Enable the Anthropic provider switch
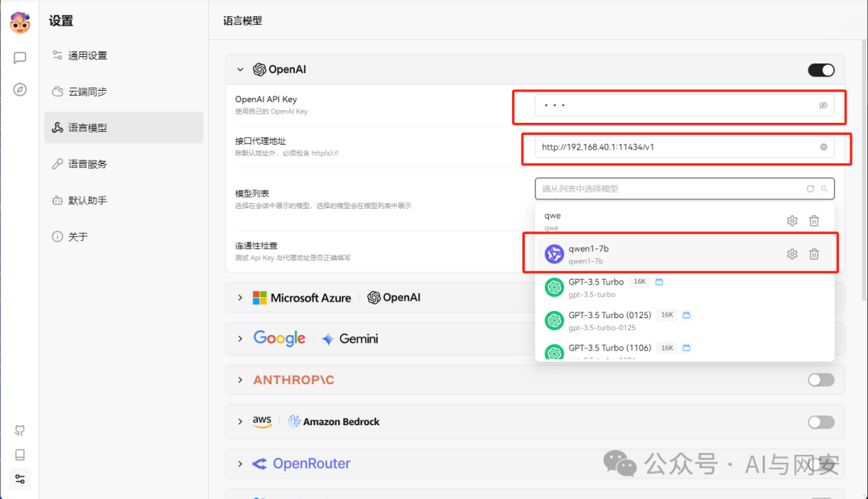 coord(821,380)
